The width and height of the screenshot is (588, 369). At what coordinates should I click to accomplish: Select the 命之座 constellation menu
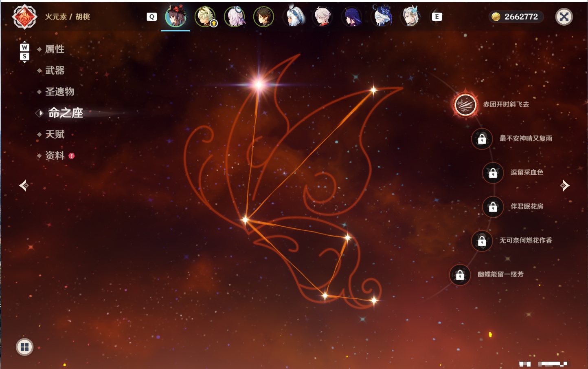pyautogui.click(x=65, y=113)
